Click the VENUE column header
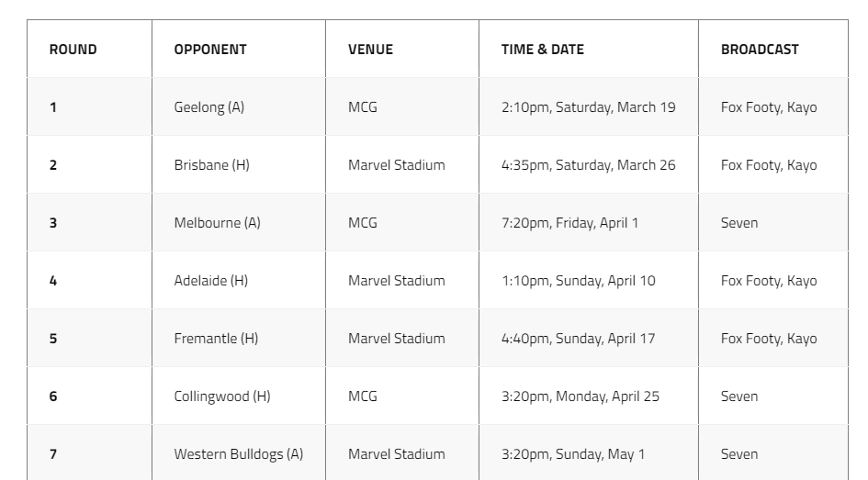868x480 pixels. [x=370, y=50]
